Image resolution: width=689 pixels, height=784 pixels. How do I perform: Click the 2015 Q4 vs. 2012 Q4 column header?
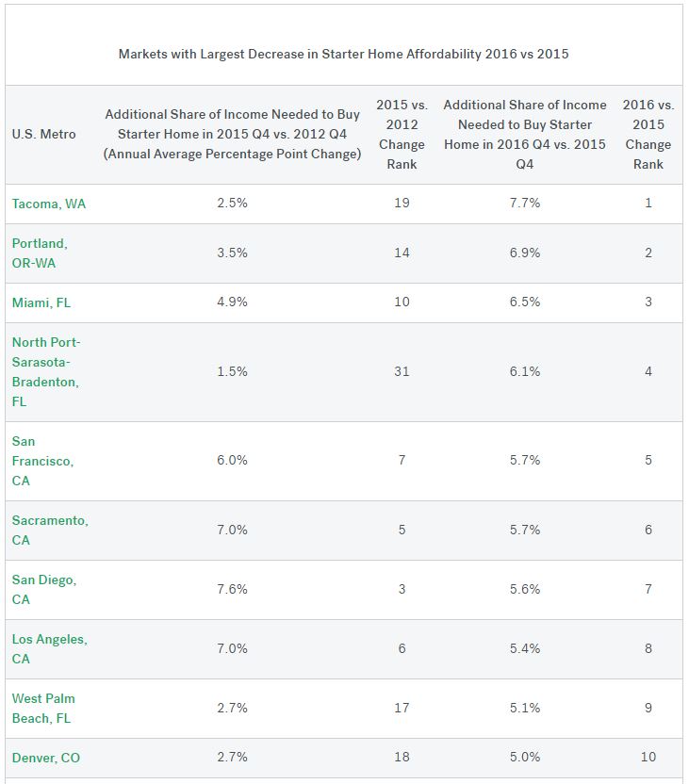coord(232,134)
